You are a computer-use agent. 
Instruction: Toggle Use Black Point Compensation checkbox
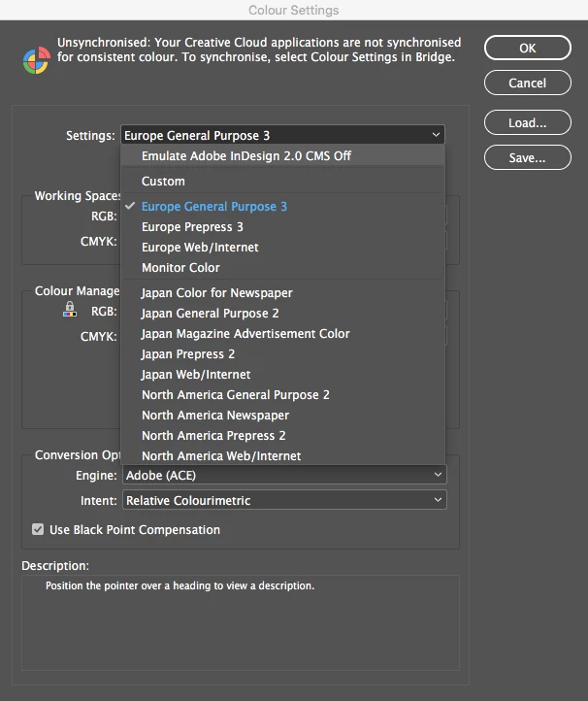coord(38,529)
